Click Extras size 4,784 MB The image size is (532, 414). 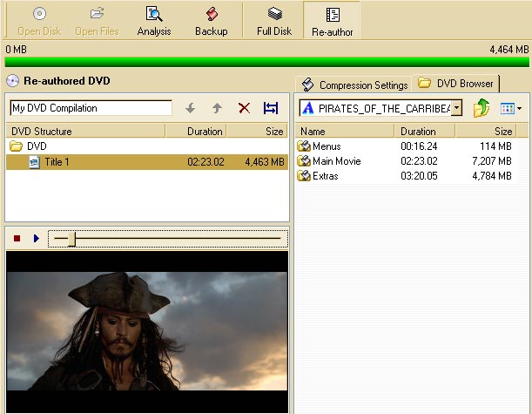pyautogui.click(x=492, y=176)
